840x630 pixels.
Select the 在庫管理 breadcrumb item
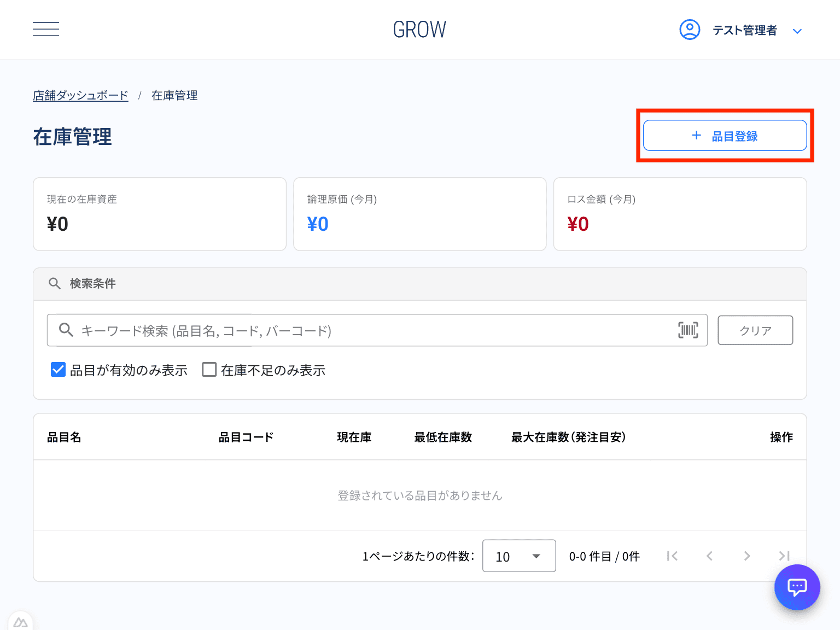point(174,95)
